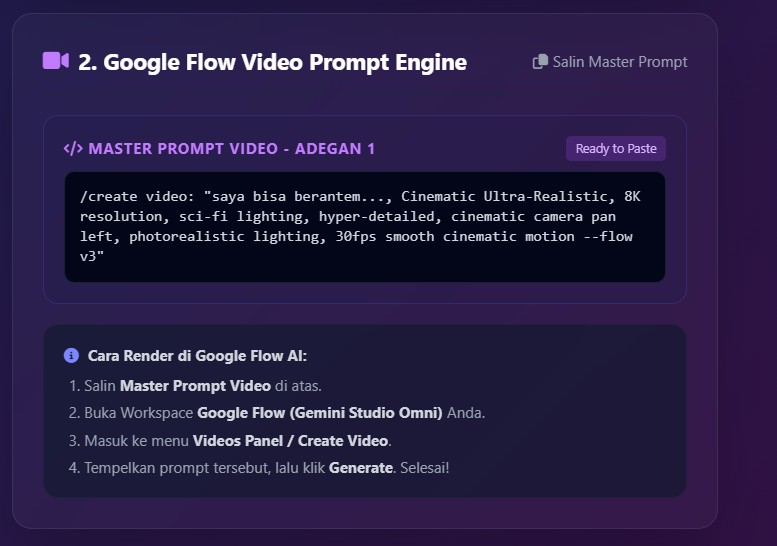Click step 1 Salin Master Prompt Video di atas
Viewport: 777px width, 546px height.
[195, 385]
